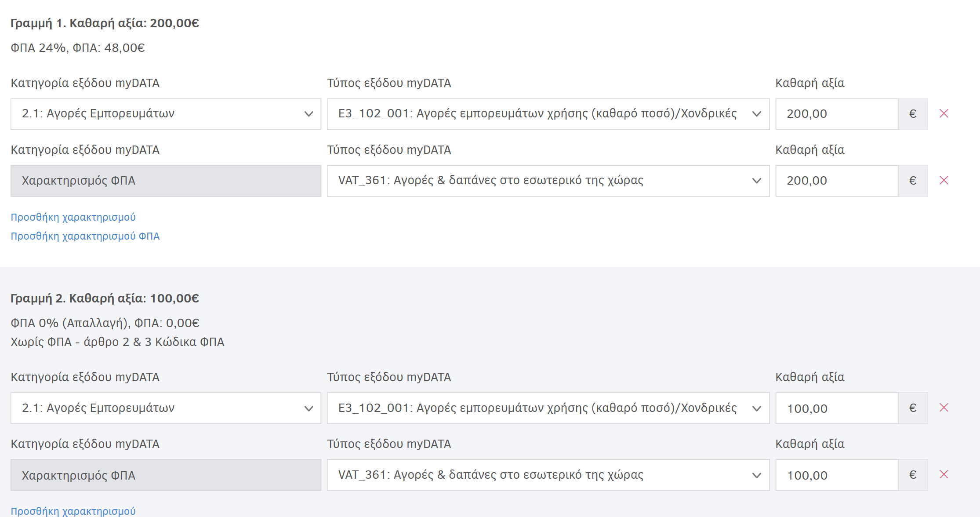This screenshot has width=980, height=517.
Task: Focus the first 100,00 Καθαρή αξία field
Action: pyautogui.click(x=837, y=408)
